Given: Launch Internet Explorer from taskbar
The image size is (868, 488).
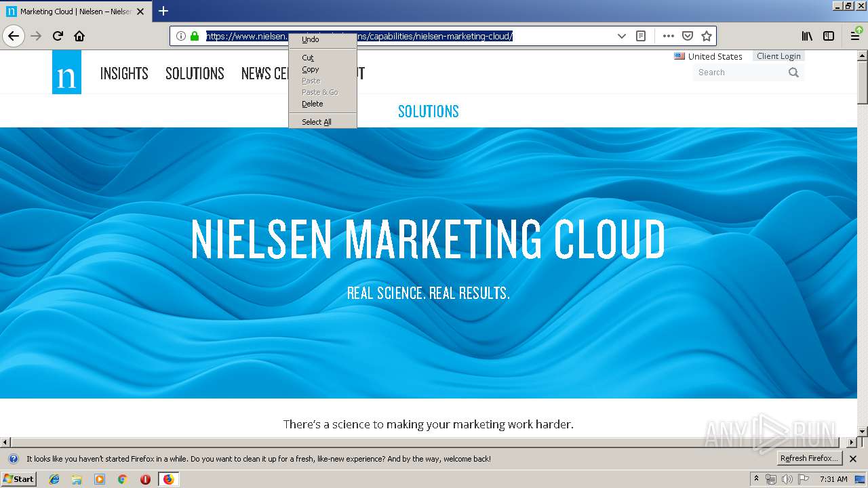Looking at the screenshot, I should [54, 479].
